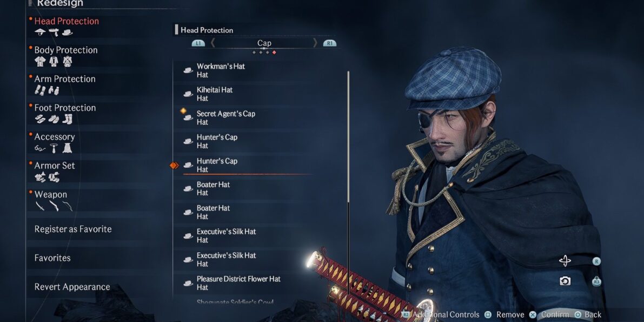Click the sock icon under Foot Protection
Screen dimensions: 644x322
pos(68,119)
